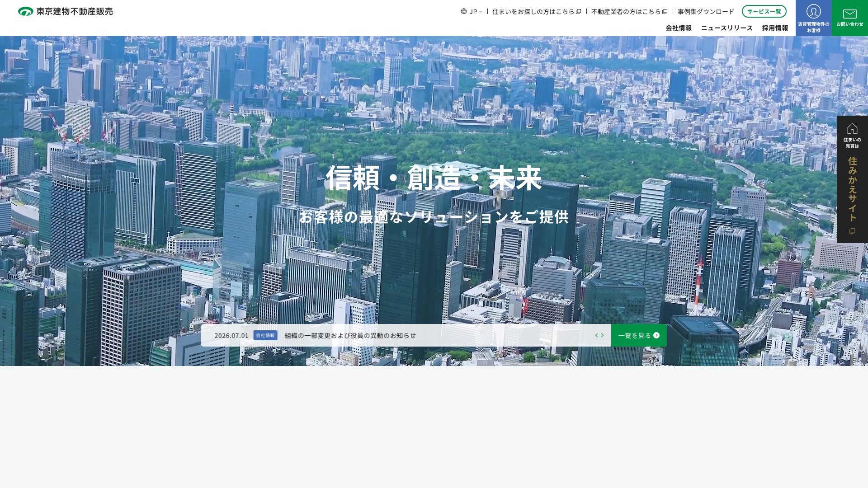
Task: Open news 組織の一部変更および役員の異動のお知らせ
Action: click(350, 335)
